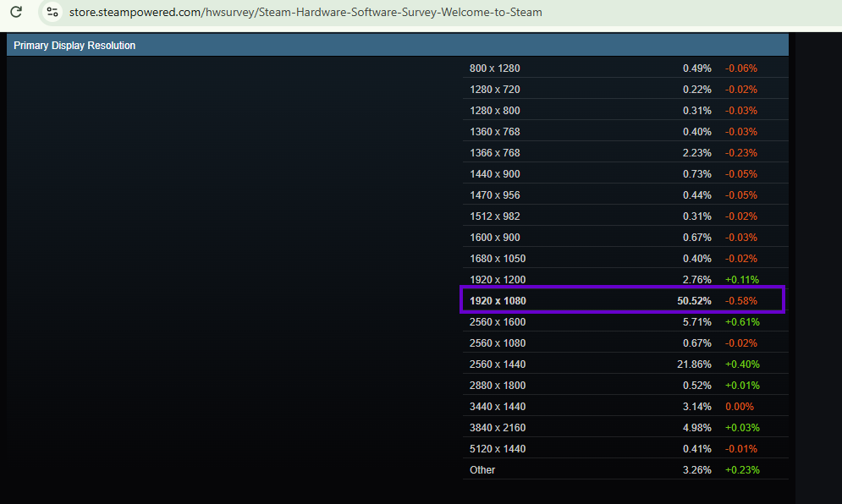Click the 2.76% share value
The image size is (842, 504).
[x=697, y=280]
